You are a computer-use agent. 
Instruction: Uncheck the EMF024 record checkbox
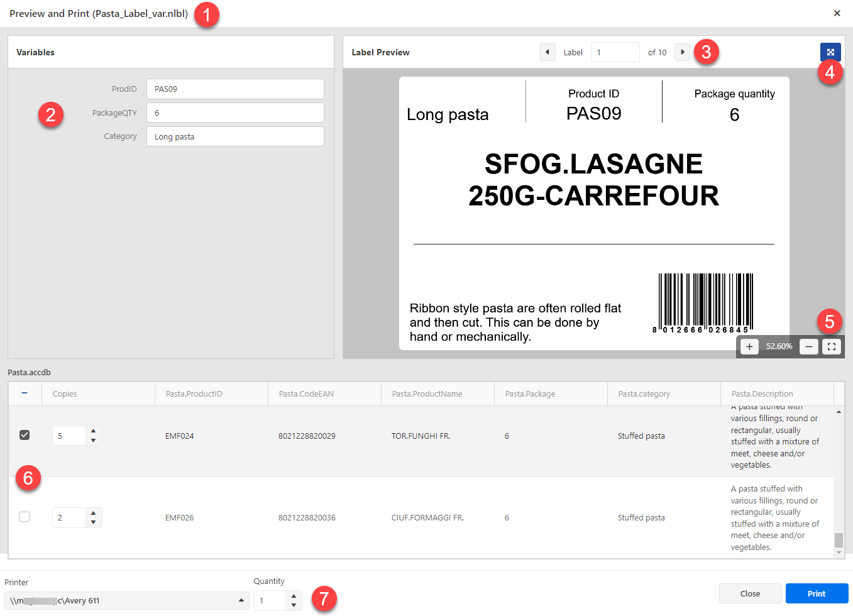(x=25, y=435)
